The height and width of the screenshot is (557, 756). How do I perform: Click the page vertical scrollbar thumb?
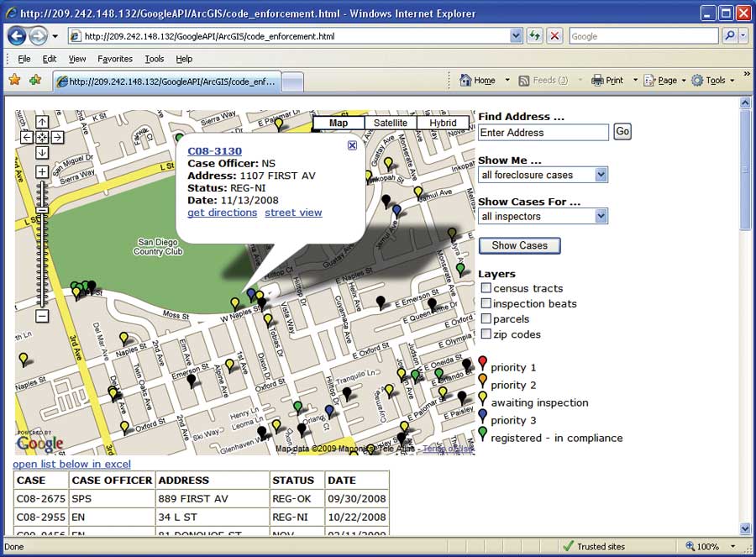745,171
